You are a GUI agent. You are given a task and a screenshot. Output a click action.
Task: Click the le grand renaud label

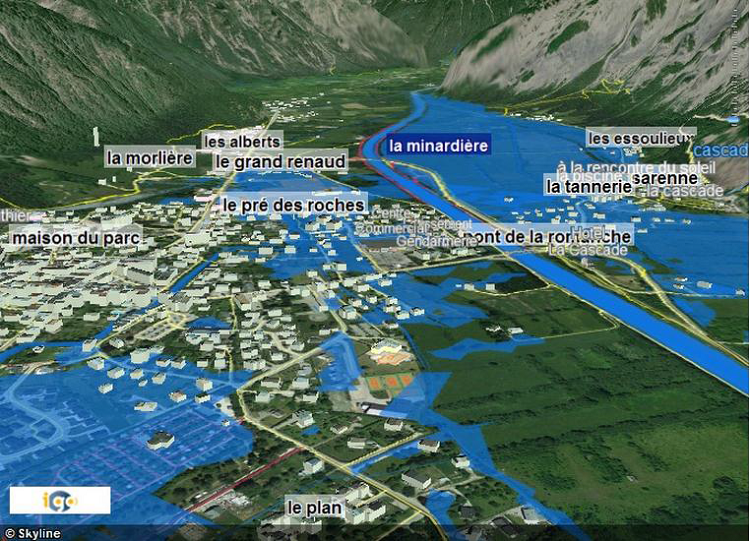coord(281,161)
